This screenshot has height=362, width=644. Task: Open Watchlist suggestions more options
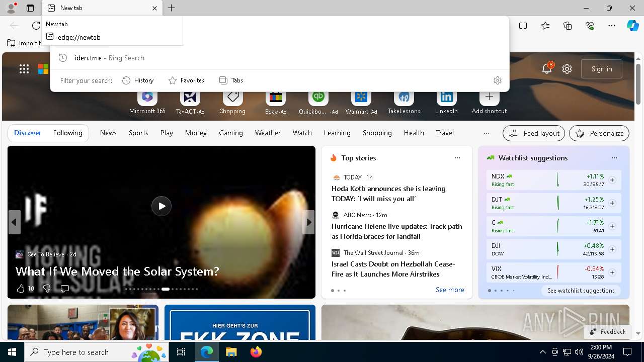pyautogui.click(x=614, y=158)
